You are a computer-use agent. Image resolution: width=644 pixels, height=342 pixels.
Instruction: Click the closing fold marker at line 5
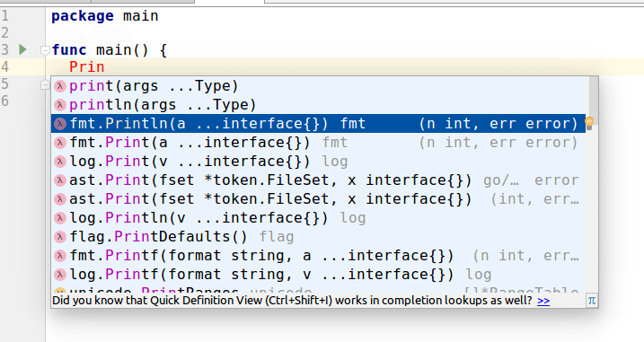tap(45, 85)
